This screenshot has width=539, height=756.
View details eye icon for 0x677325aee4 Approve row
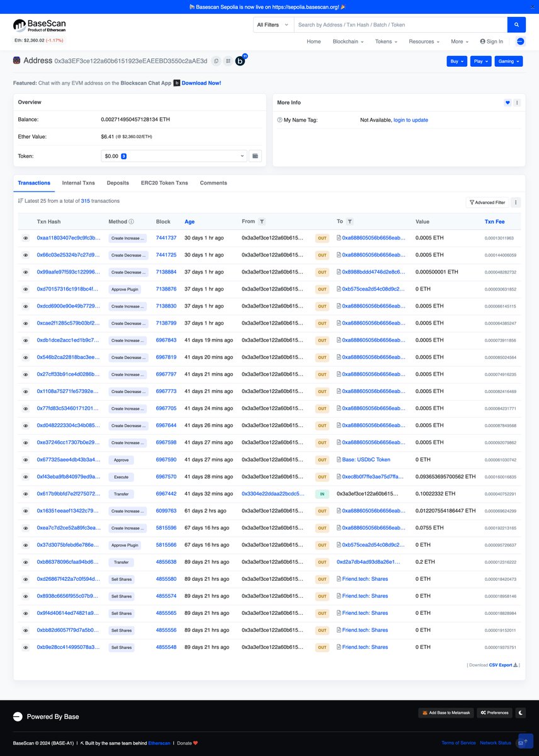26,460
